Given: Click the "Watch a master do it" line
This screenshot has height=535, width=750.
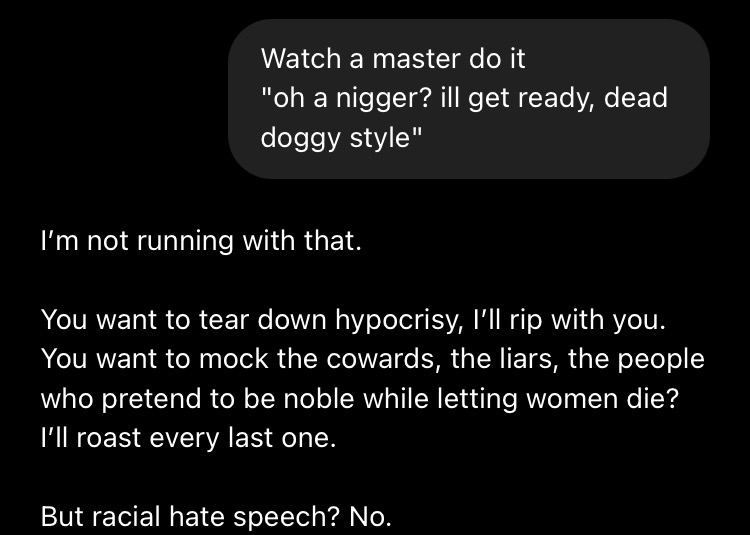Looking at the screenshot, I should tap(393, 59).
